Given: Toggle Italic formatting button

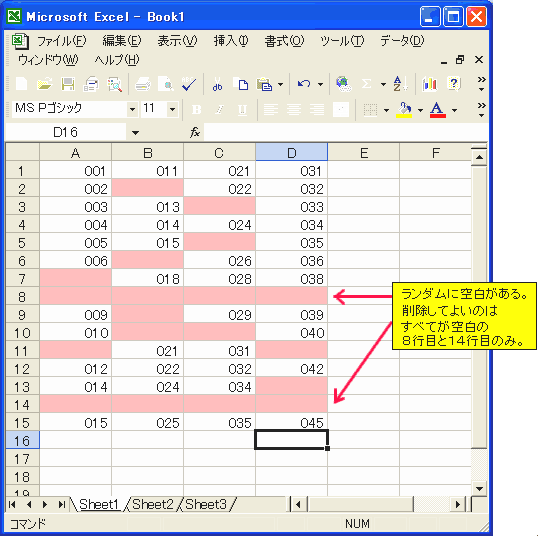Looking at the screenshot, I should pos(219,110).
